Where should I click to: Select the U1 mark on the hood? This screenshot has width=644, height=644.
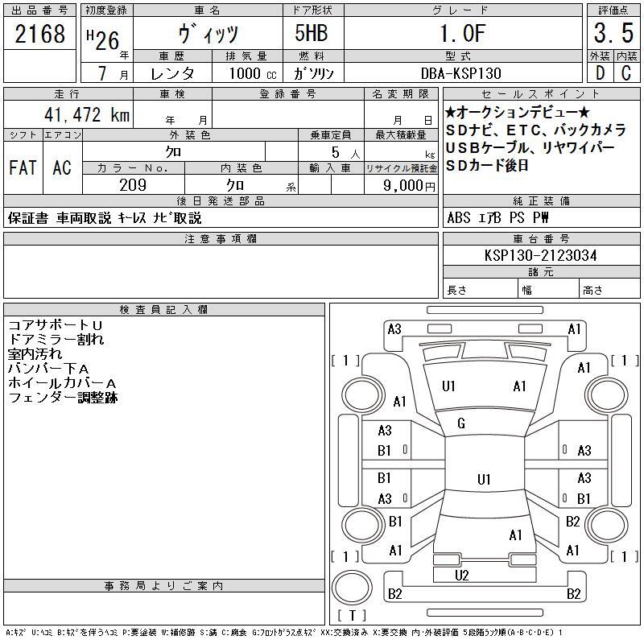448,386
